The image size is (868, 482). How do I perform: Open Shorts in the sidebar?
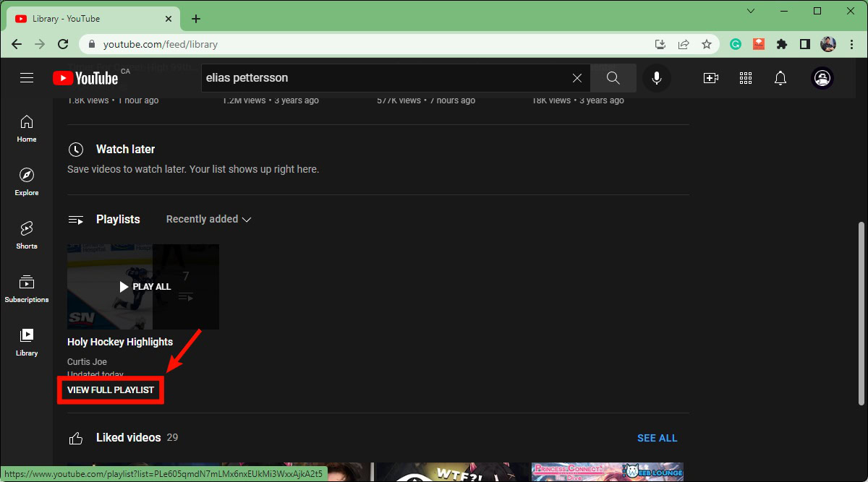pyautogui.click(x=27, y=236)
